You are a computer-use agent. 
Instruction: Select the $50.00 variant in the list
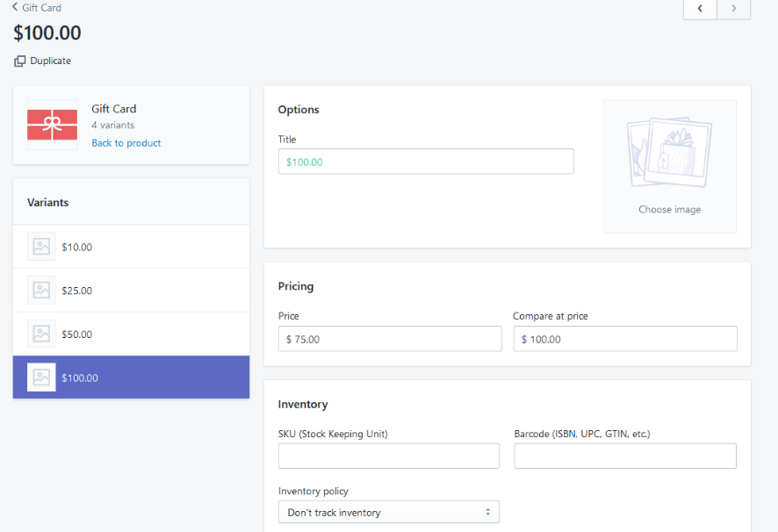[132, 334]
